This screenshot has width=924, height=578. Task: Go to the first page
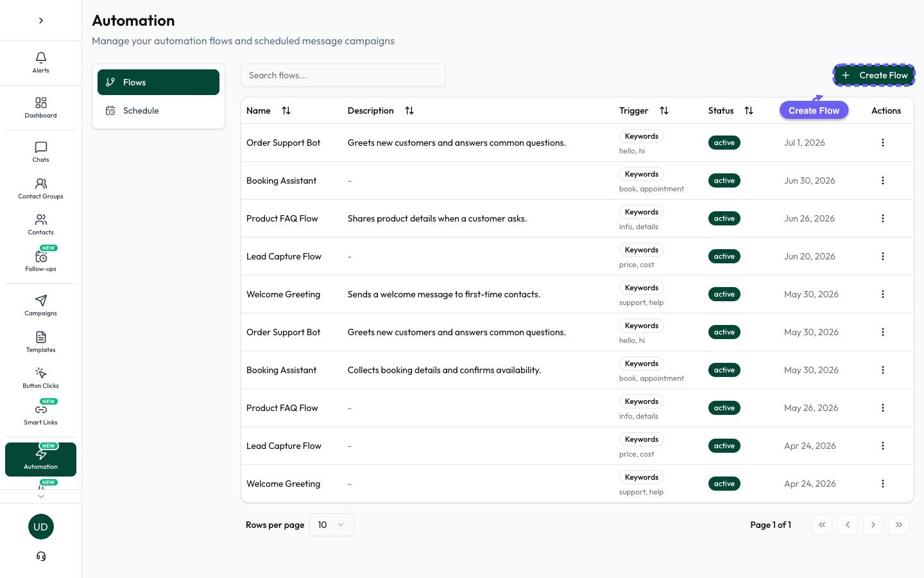pos(822,525)
